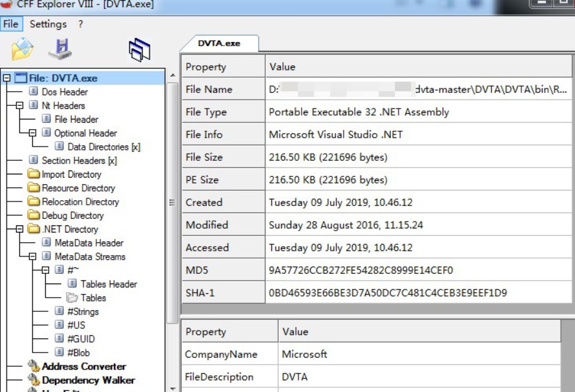
Task: Open the Settings menu
Action: click(48, 24)
